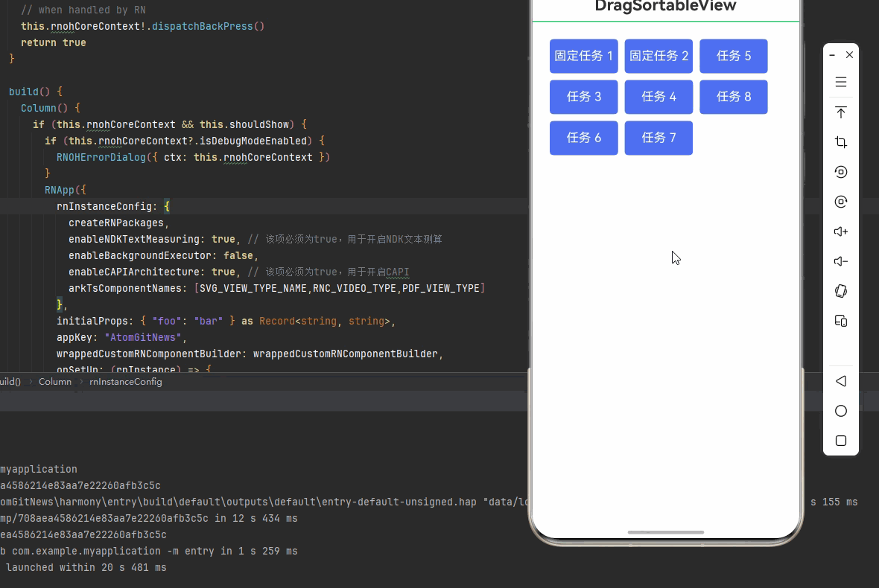The image size is (879, 588).
Task: Select the Column breadcrumb item
Action: (x=55, y=382)
